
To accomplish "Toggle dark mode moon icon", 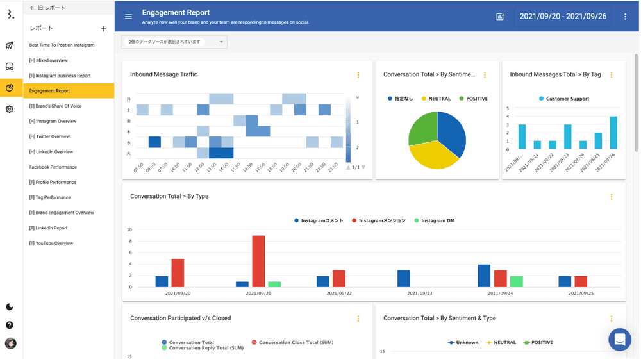I will click(x=10, y=307).
